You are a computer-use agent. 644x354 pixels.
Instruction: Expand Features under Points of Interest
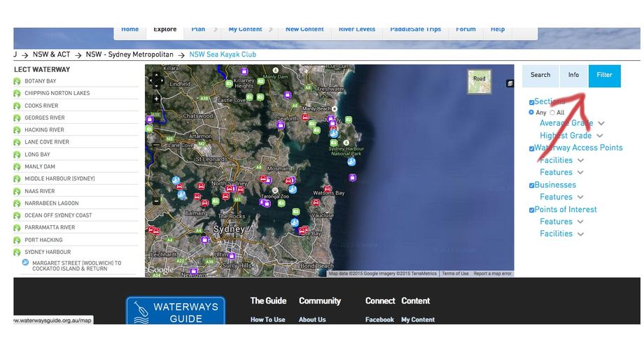click(580, 222)
